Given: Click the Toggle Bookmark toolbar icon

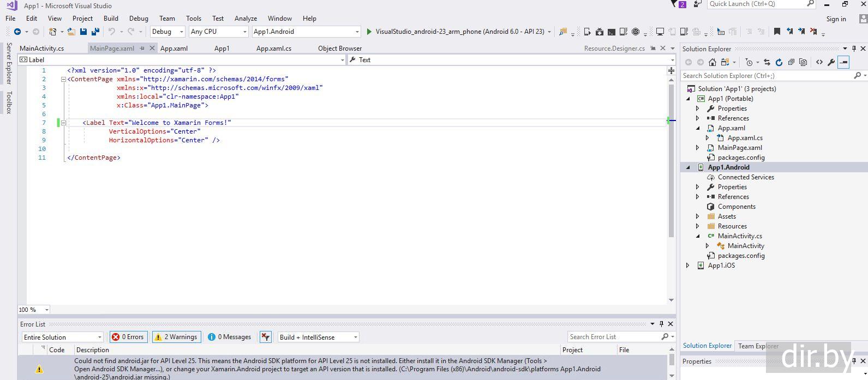Looking at the screenshot, I should 777,32.
